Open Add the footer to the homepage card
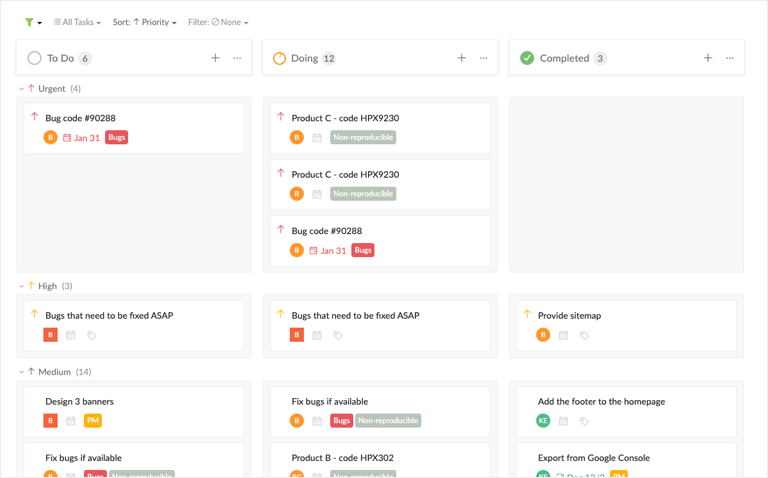This screenshot has width=768, height=478. click(626, 411)
